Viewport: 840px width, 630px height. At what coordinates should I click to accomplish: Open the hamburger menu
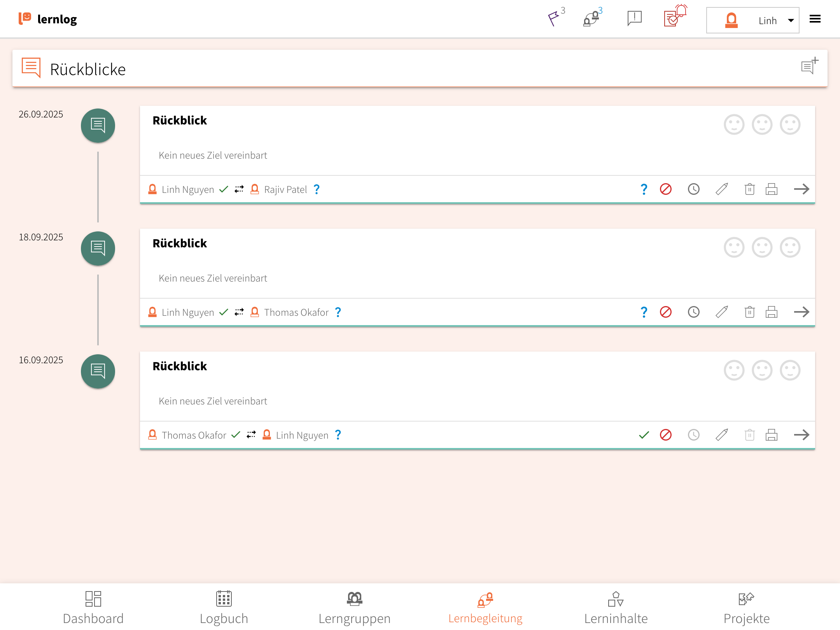point(815,19)
